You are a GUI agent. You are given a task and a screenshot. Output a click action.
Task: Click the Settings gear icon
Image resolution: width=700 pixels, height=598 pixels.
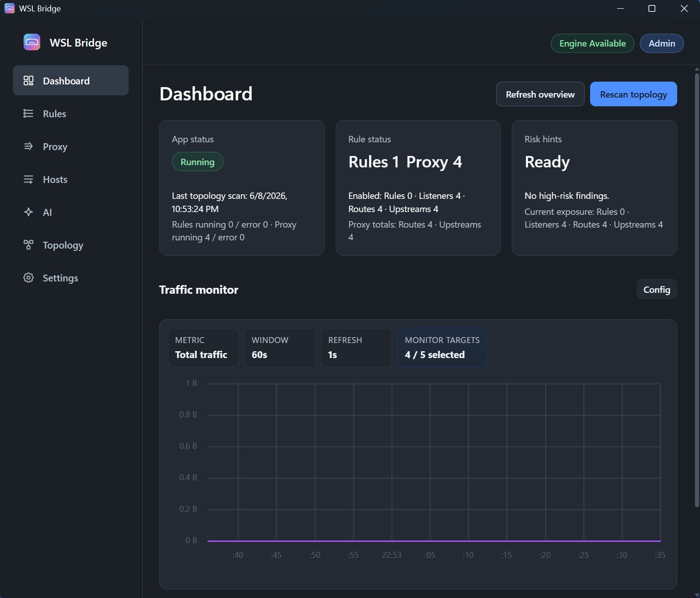pyautogui.click(x=28, y=278)
